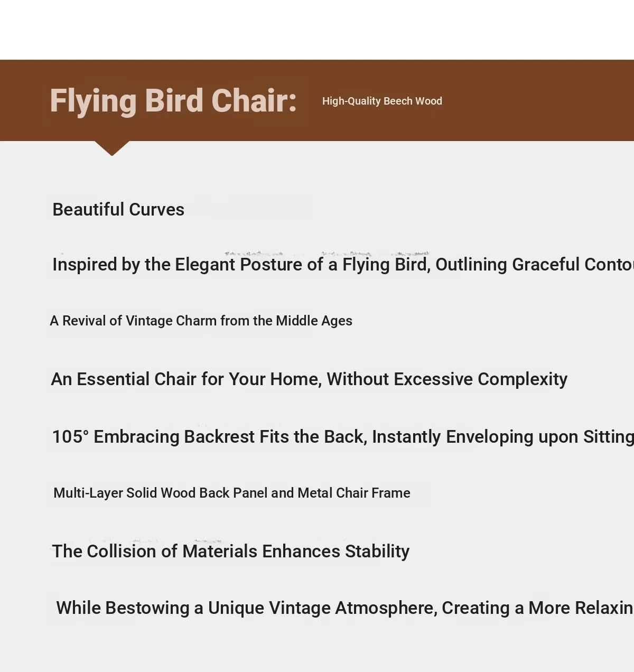Click the brown header banner's empty right side
Viewport: 634px width, 672px height.
(x=539, y=100)
